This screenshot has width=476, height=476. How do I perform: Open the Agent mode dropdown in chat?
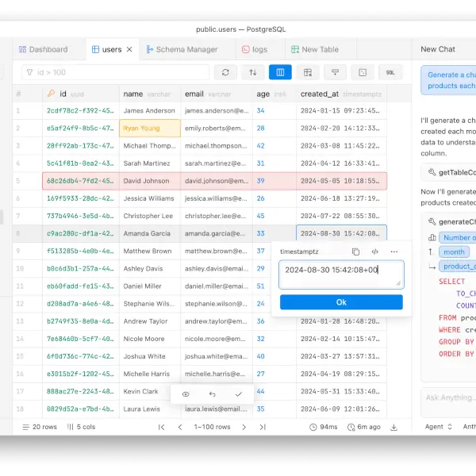coord(438,427)
